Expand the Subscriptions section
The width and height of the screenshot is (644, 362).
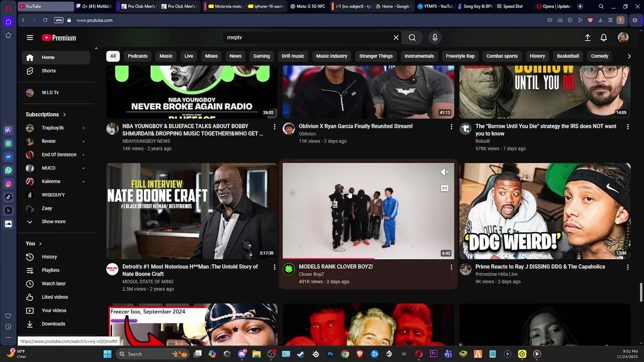46,115
